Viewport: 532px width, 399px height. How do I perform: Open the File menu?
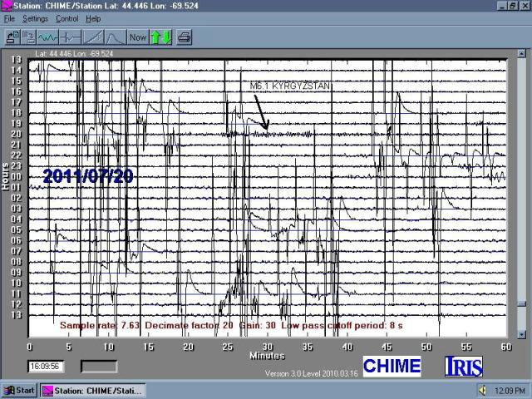[10, 18]
